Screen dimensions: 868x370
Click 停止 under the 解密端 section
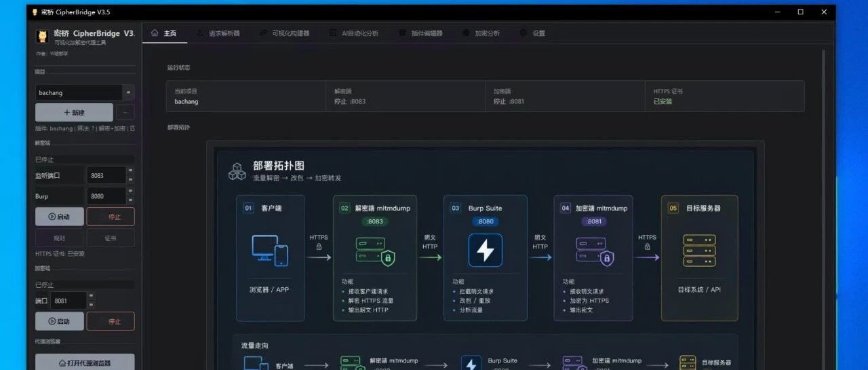pyautogui.click(x=111, y=217)
